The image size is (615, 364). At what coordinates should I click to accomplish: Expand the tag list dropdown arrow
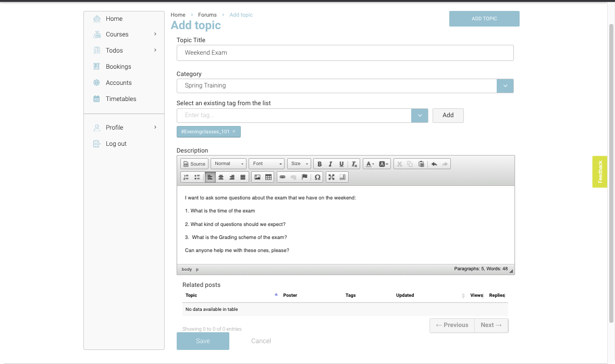[x=420, y=116]
